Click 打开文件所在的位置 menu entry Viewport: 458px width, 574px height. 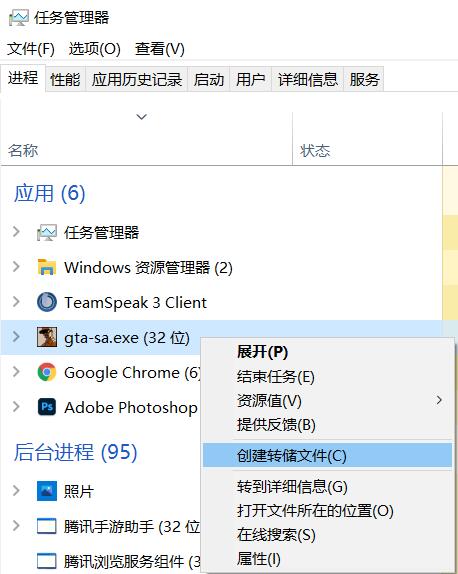coord(315,511)
